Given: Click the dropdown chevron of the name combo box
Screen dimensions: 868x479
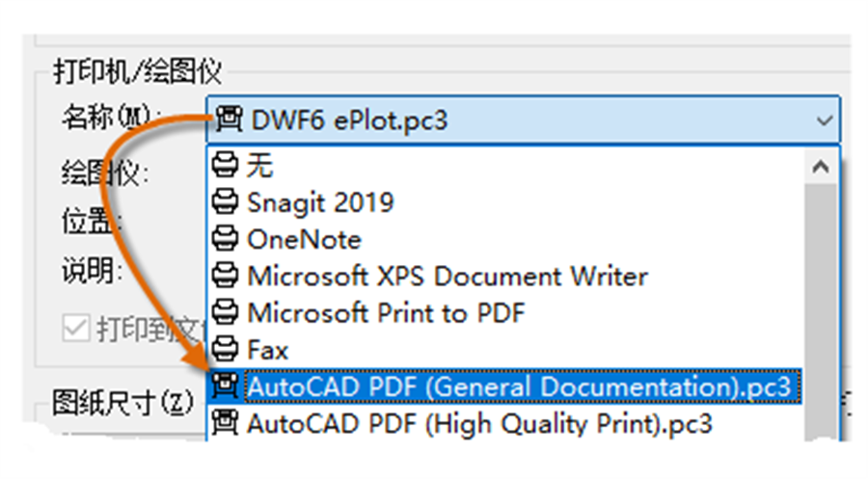Looking at the screenshot, I should coord(825,120).
